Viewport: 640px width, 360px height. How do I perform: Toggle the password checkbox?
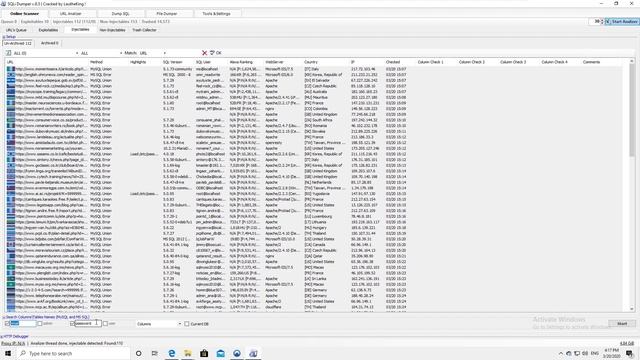(72, 324)
